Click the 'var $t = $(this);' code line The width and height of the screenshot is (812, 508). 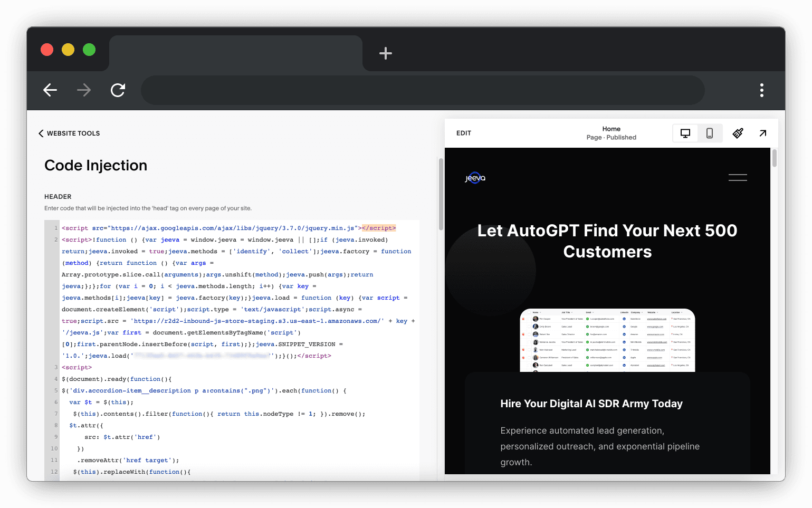(101, 402)
